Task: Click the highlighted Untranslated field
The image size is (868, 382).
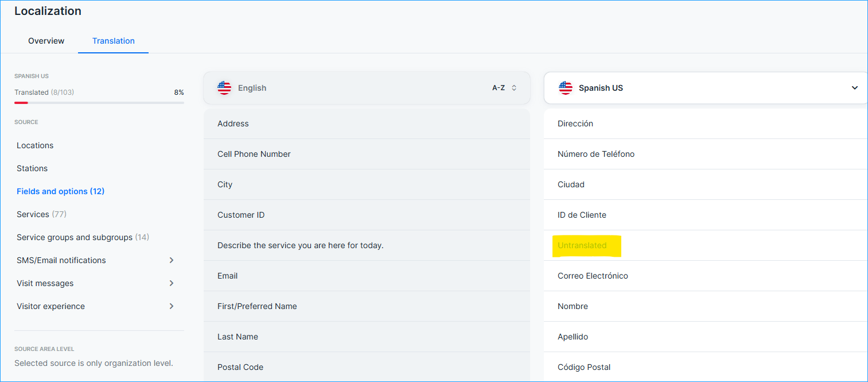Action: [x=582, y=245]
